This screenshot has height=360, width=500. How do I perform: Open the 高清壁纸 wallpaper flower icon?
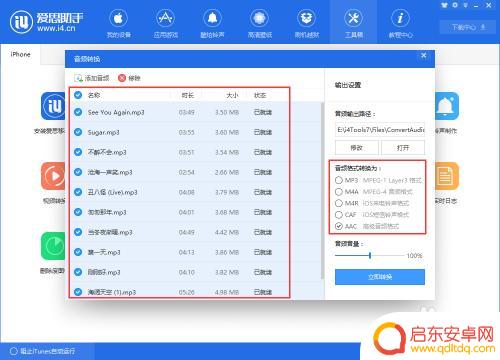(260, 19)
